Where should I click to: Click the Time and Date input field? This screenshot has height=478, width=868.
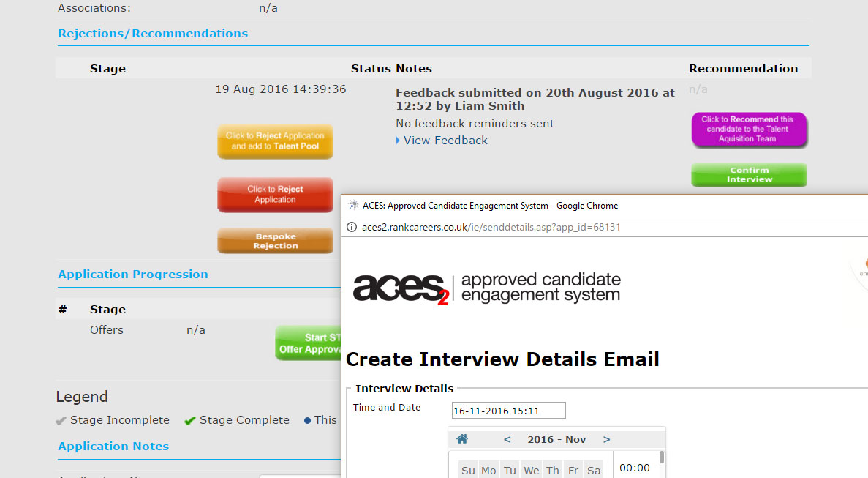coord(508,411)
